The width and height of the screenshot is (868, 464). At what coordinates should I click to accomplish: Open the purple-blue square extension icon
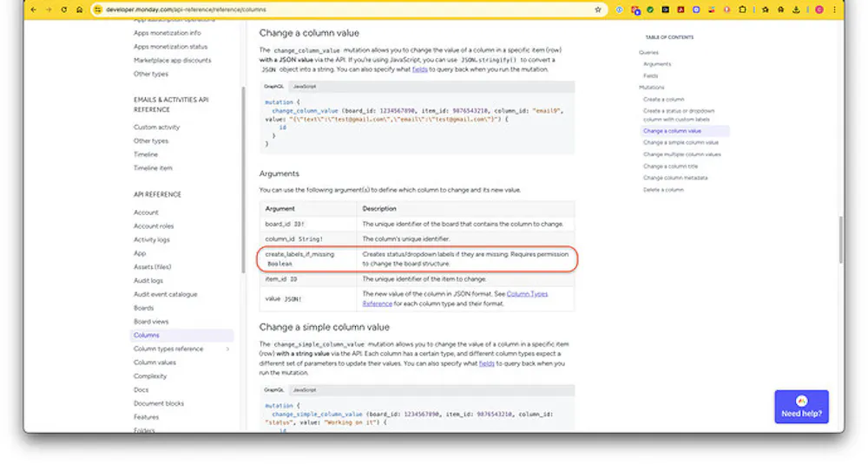point(696,10)
